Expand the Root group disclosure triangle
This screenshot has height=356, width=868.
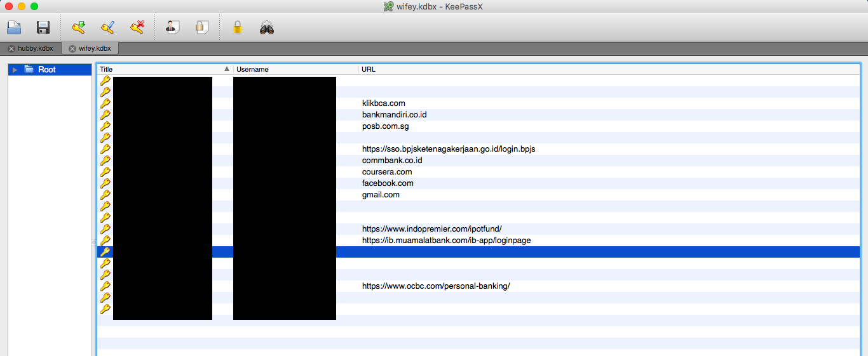coord(15,70)
